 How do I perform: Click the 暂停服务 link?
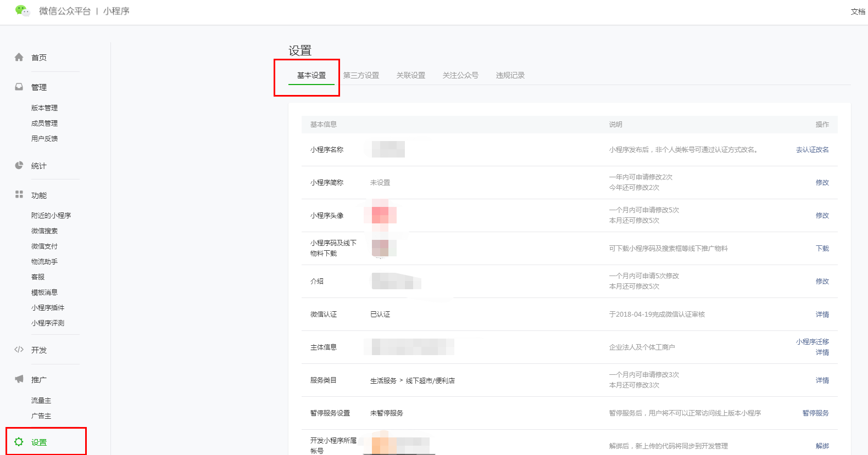point(815,413)
